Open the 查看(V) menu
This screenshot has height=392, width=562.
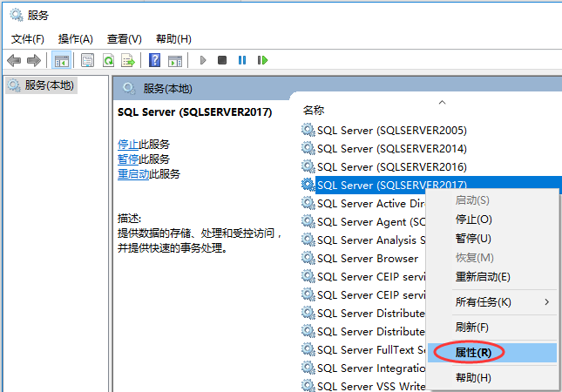(x=124, y=38)
